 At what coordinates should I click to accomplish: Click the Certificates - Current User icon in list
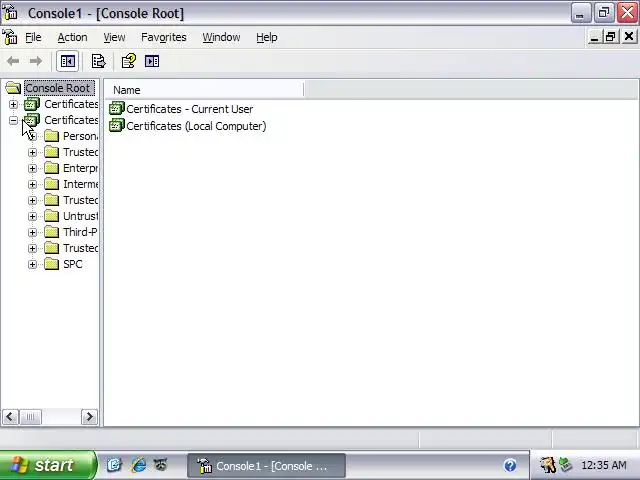pos(117,109)
